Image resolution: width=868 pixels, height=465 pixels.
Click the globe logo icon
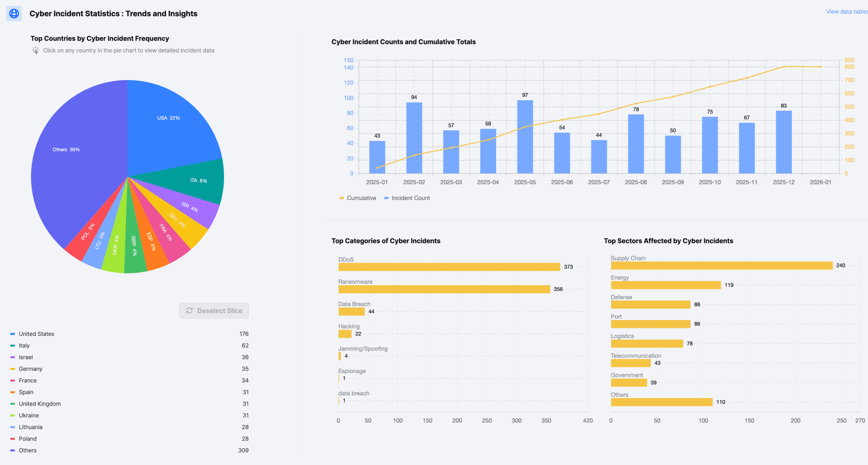14,14
